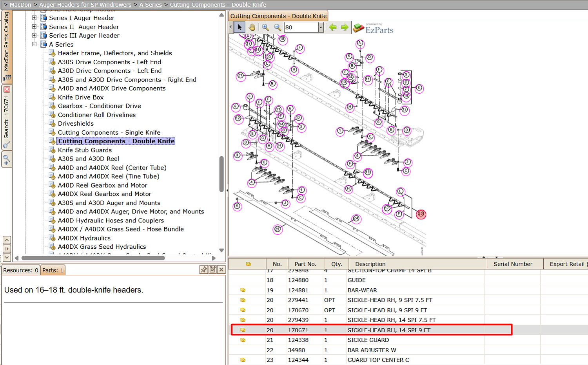
Task: Click the zoom level input field
Action: [x=301, y=27]
